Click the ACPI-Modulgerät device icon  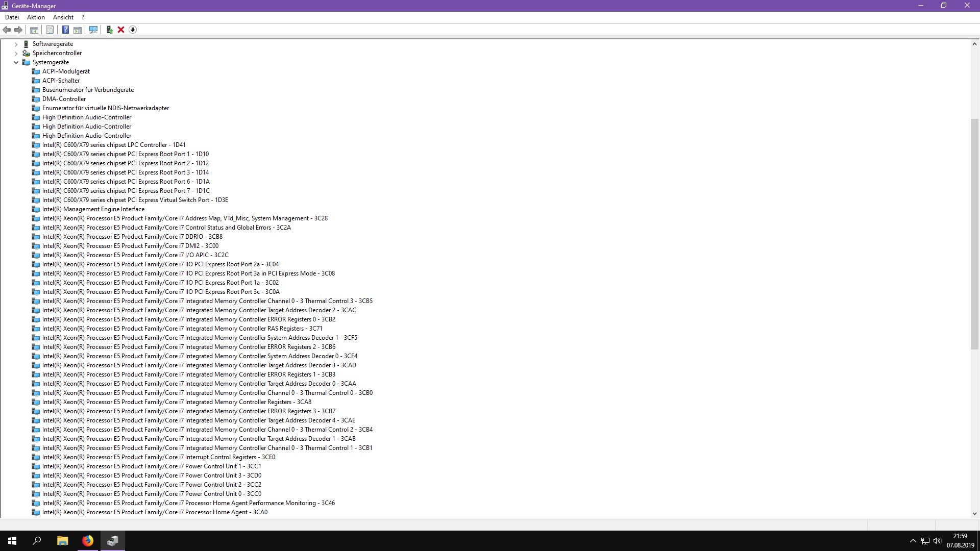pos(36,71)
